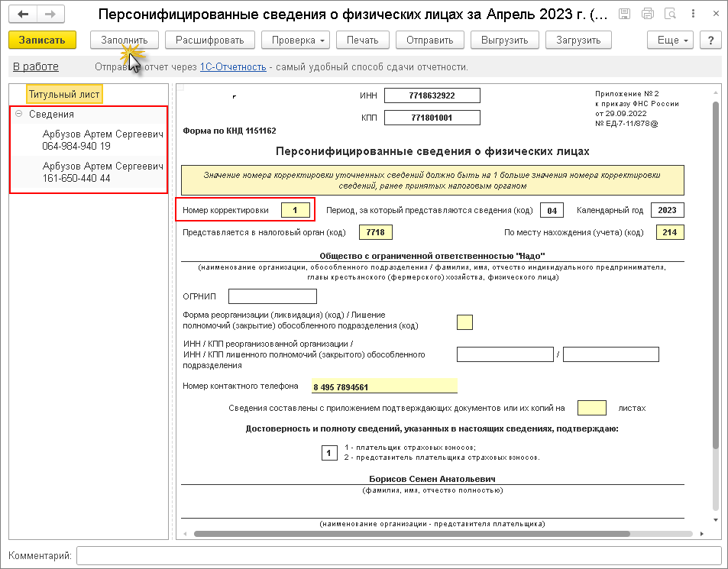Click the printer icon in title bar
The image size is (728, 569).
[x=647, y=14]
